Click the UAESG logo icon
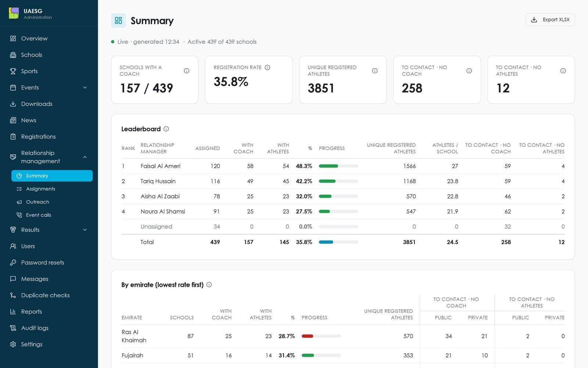The width and height of the screenshot is (588, 368). [14, 13]
